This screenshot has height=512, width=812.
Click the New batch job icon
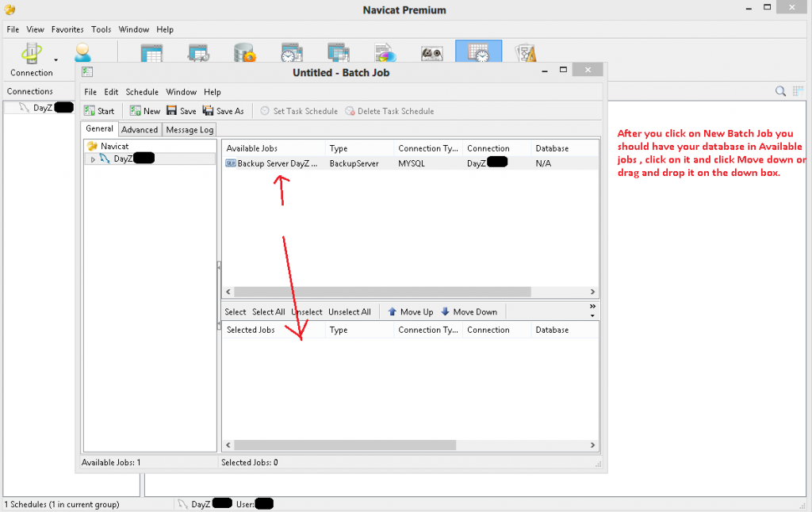[x=136, y=111]
